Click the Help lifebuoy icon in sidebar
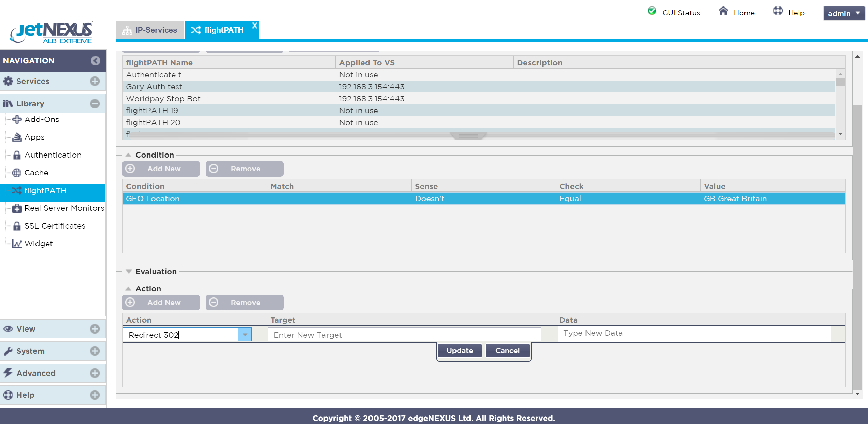This screenshot has height=424, width=868. pyautogui.click(x=8, y=395)
